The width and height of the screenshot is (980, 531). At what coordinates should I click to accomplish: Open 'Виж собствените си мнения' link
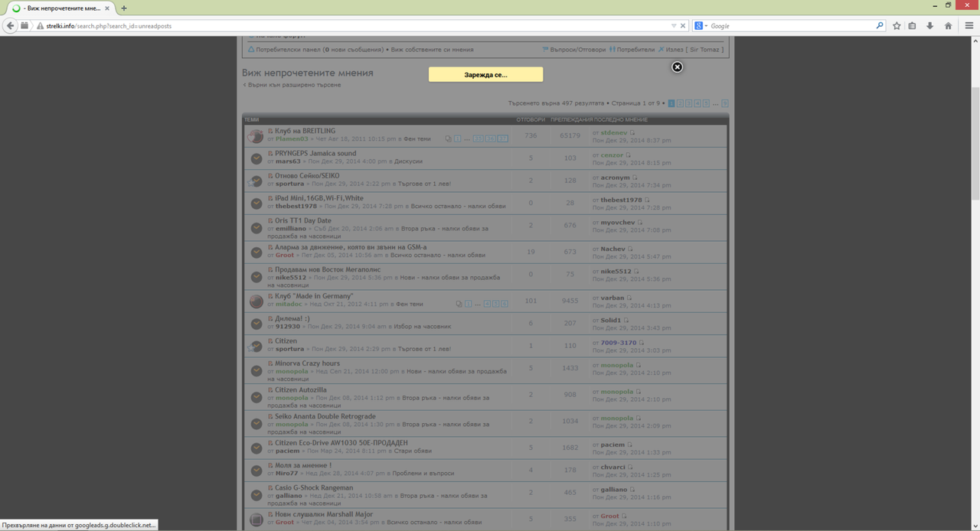(x=432, y=50)
